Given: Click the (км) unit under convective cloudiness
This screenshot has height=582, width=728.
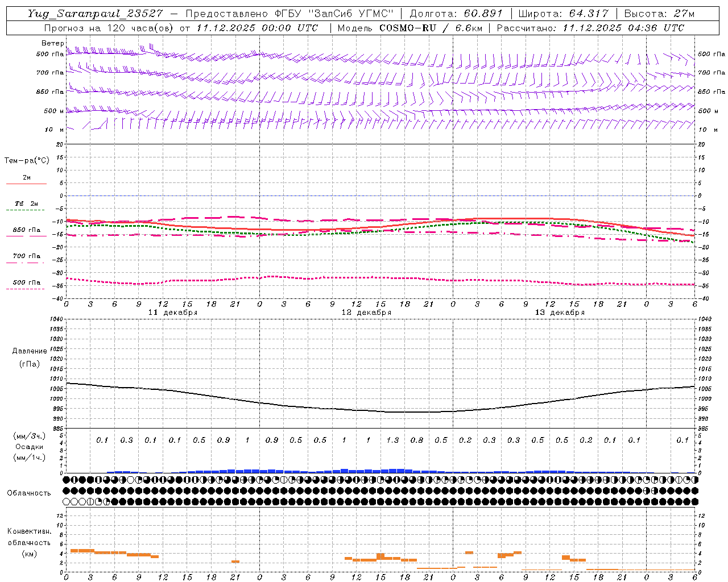Looking at the screenshot, I should (29, 554).
